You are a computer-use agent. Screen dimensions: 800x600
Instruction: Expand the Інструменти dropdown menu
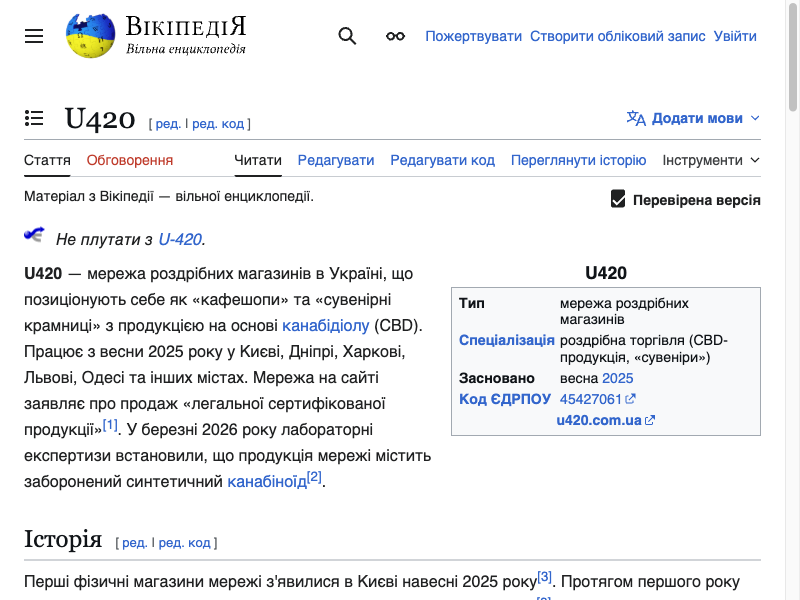(x=710, y=160)
